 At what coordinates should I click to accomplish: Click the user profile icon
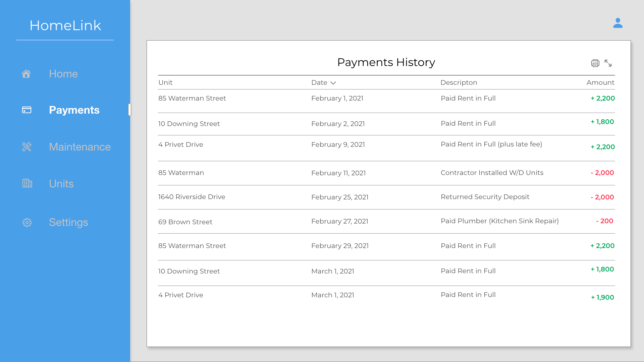coord(618,23)
